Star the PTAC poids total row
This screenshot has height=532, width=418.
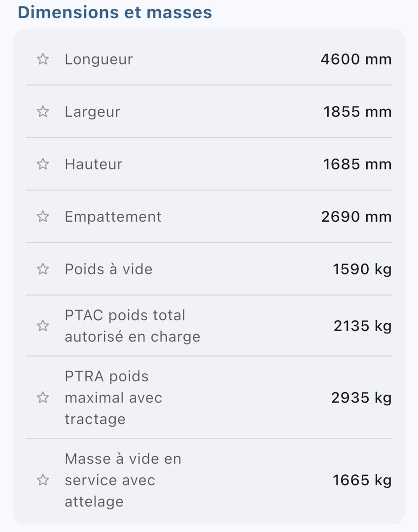pyautogui.click(x=43, y=326)
